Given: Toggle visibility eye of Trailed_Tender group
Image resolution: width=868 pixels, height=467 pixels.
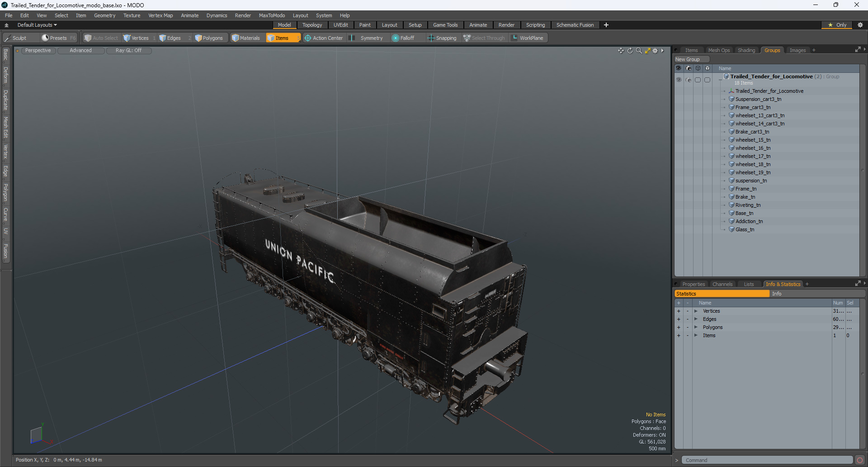Looking at the screenshot, I should [x=679, y=80].
